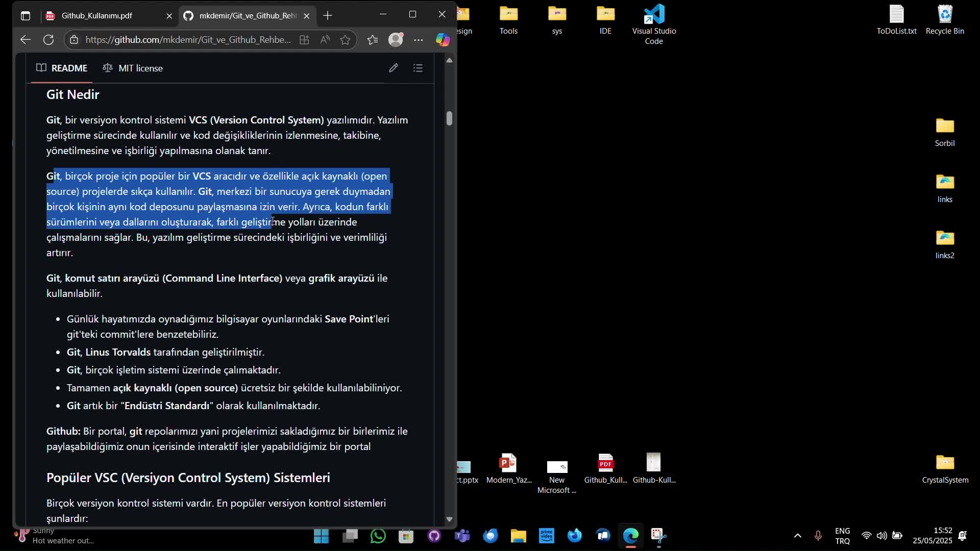Go back to the previous page
980x551 pixels.
click(26, 40)
